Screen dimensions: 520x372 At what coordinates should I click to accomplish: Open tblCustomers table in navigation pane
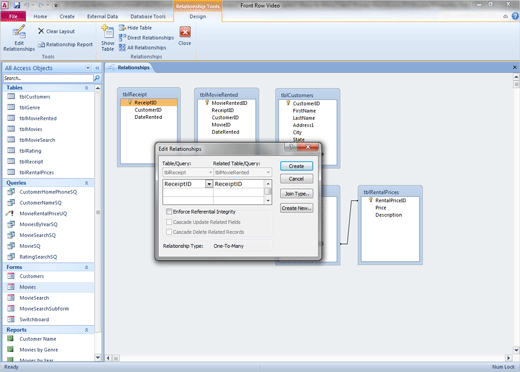pyautogui.click(x=35, y=97)
